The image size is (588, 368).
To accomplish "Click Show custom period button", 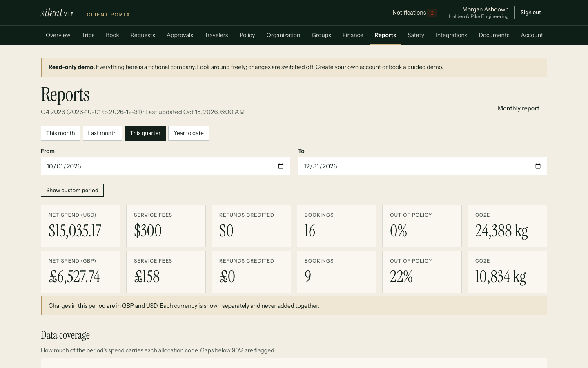I will tap(72, 190).
